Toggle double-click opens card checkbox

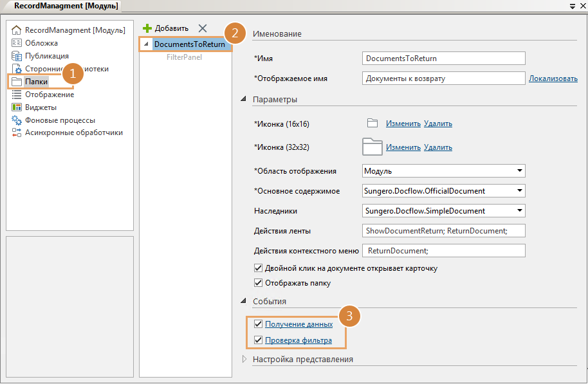[259, 268]
